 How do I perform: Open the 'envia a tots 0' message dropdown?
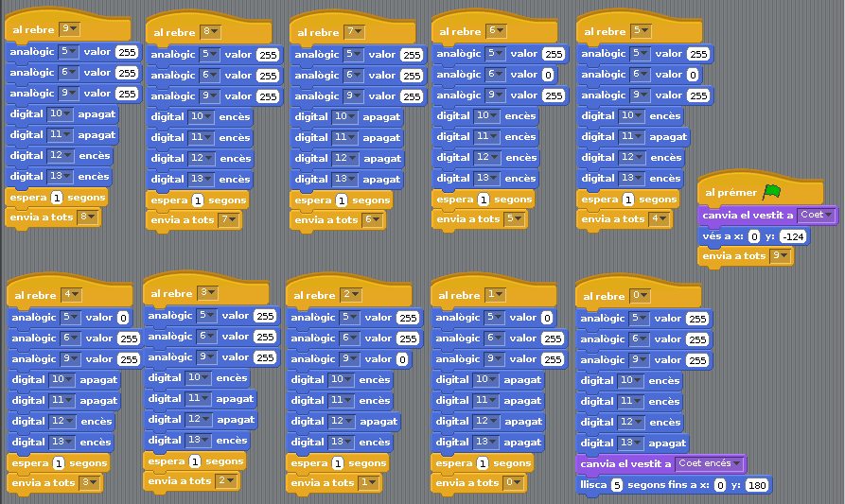click(514, 482)
